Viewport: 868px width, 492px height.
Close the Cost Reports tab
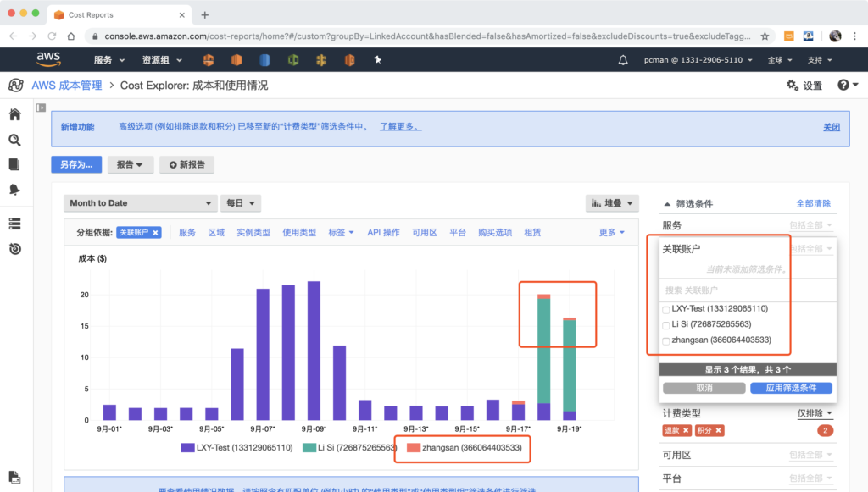pos(181,15)
